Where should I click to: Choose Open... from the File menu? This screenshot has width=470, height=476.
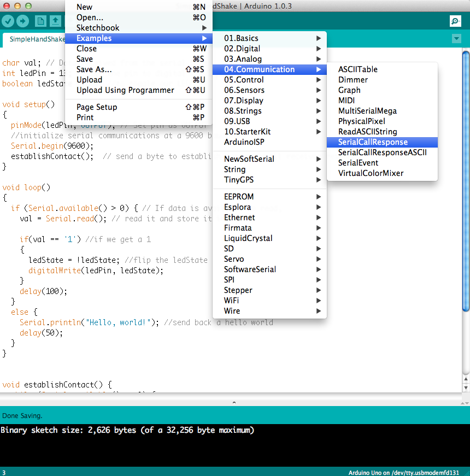[x=139, y=17]
